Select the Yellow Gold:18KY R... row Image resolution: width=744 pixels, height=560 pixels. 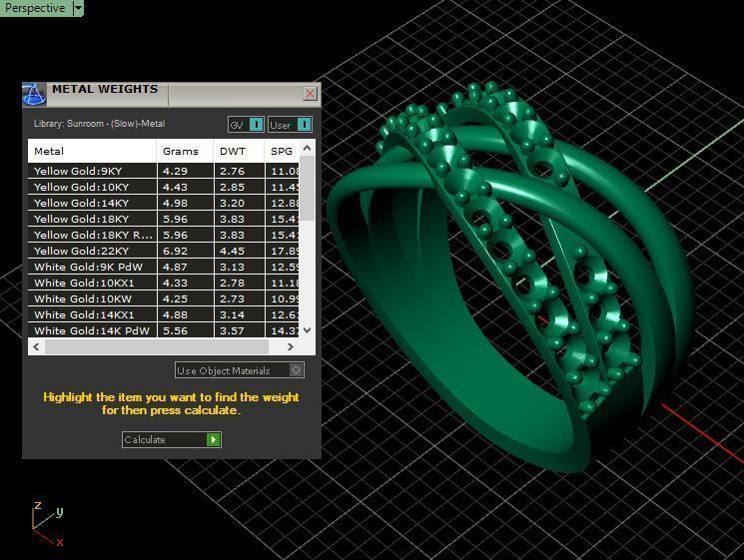click(164, 235)
